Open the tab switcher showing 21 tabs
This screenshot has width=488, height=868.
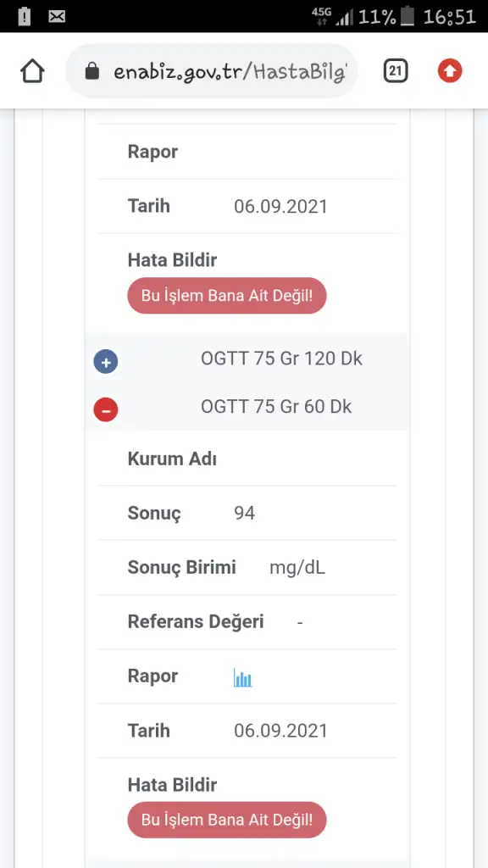pyautogui.click(x=395, y=71)
